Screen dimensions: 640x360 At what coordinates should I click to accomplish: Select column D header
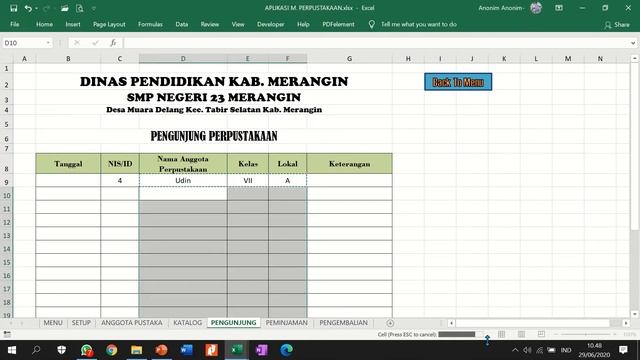click(x=183, y=59)
